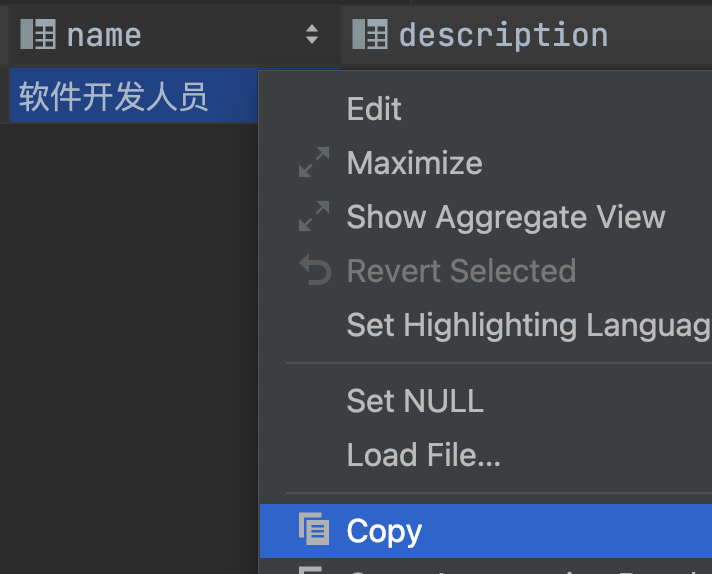Open Show Aggregate View

pyautogui.click(x=505, y=217)
